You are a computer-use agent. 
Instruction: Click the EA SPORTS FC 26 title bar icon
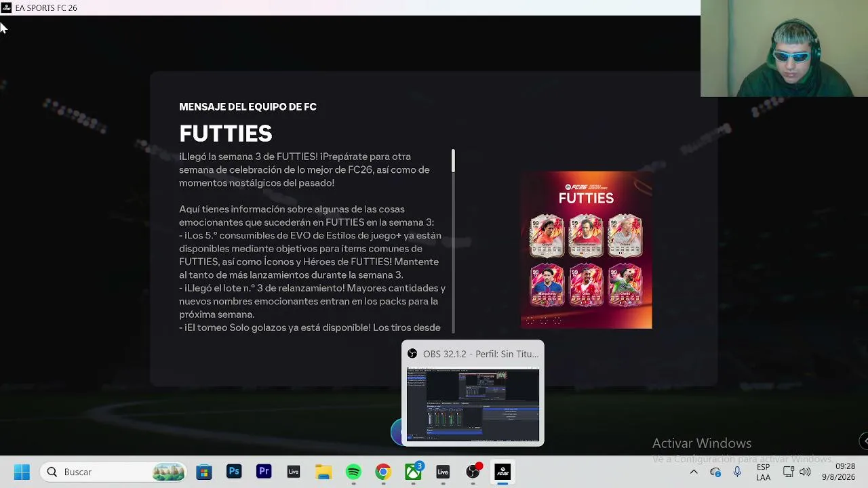pos(6,7)
